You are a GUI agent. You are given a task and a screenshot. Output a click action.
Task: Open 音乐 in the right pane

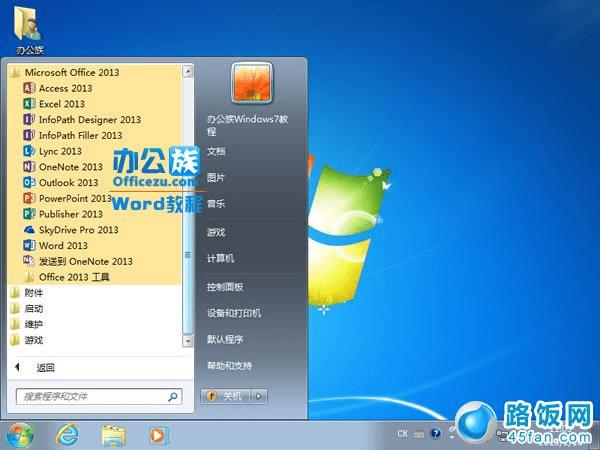216,204
